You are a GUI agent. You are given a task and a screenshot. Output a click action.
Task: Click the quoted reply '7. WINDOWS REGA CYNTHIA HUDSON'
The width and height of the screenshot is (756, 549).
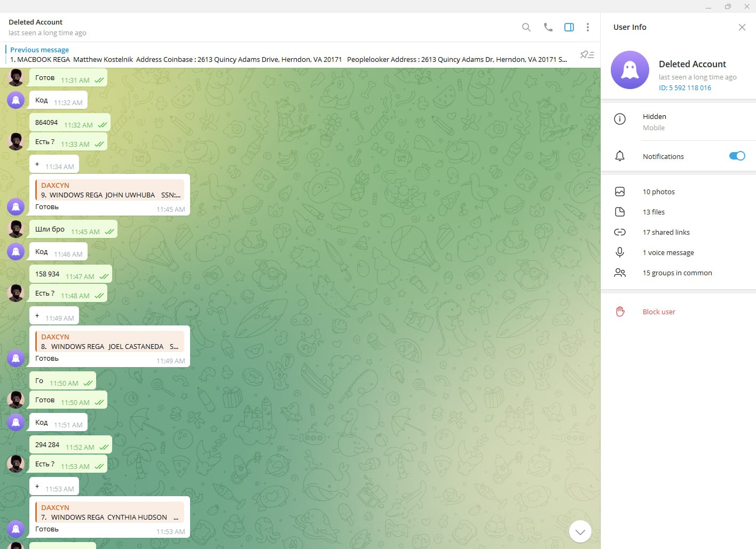tap(109, 512)
